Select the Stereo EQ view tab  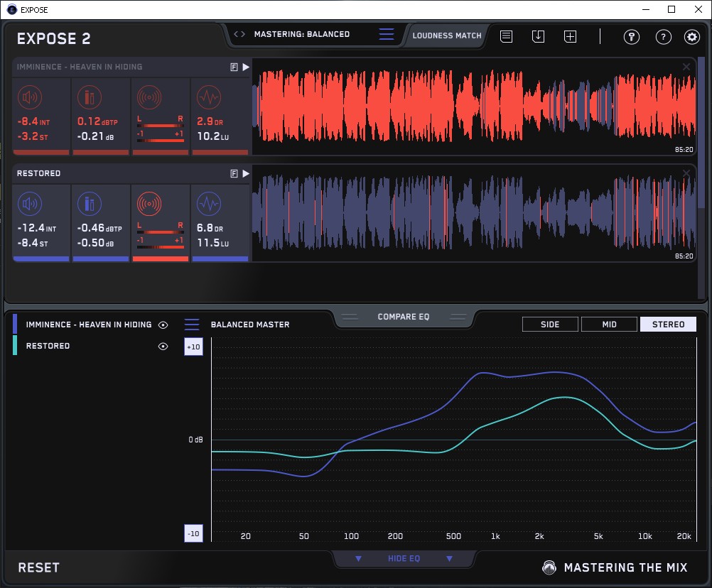668,325
